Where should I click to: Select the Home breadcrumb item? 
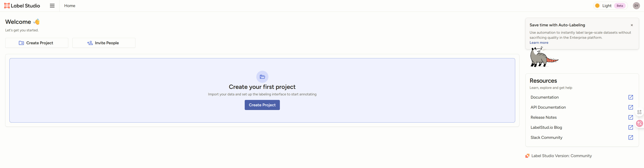pyautogui.click(x=69, y=6)
